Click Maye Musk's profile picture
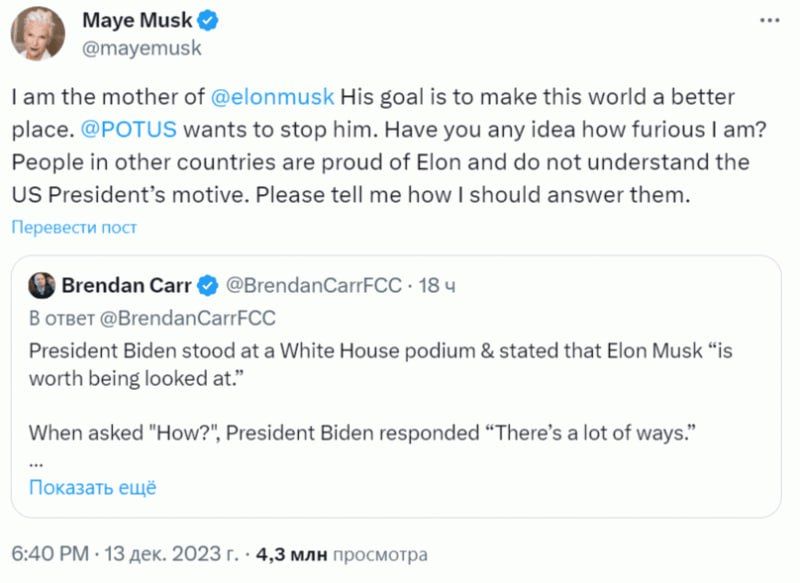The height and width of the screenshot is (583, 800). [x=35, y=28]
